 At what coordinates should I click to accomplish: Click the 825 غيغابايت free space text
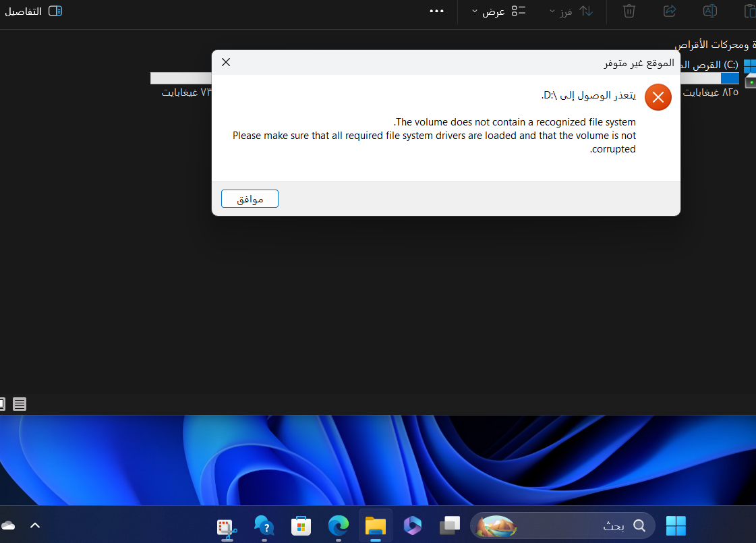[711, 92]
